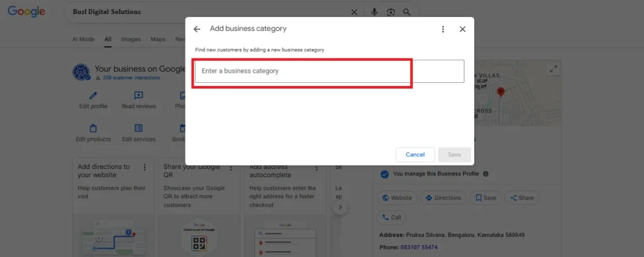Screen dimensions: 644x257
Task: Open the 'Share your Google QR' card
Action: point(199,207)
